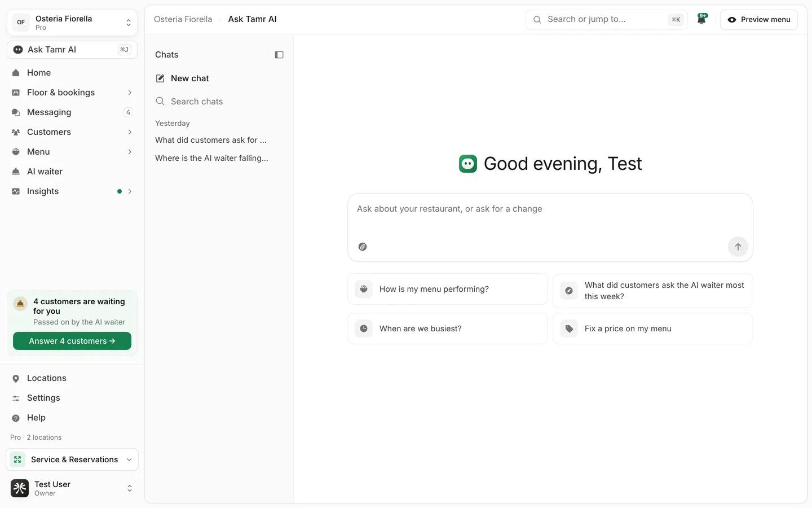Viewport: 812px width, 508px height.
Task: Click the Tamr logo beside the greeting
Action: [468, 164]
